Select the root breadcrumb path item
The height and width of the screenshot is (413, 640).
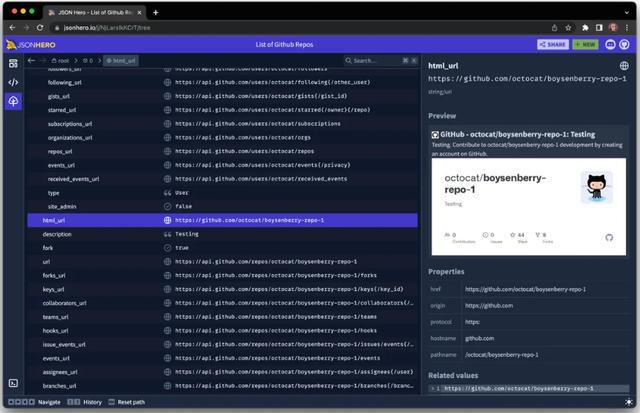coord(59,61)
